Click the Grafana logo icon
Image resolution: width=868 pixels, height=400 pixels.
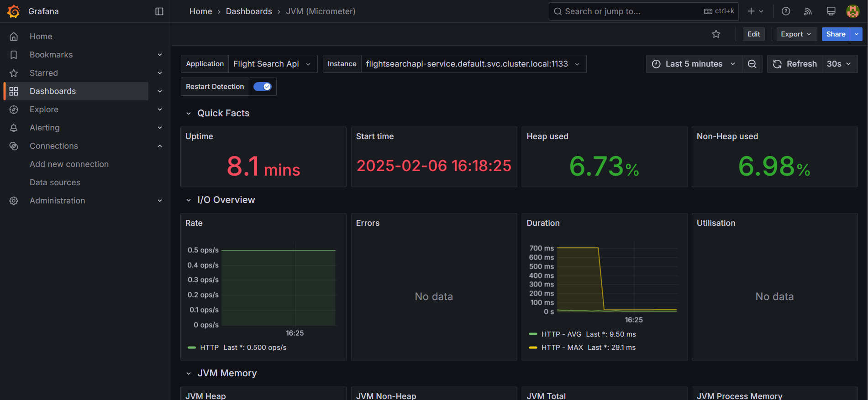(x=14, y=11)
